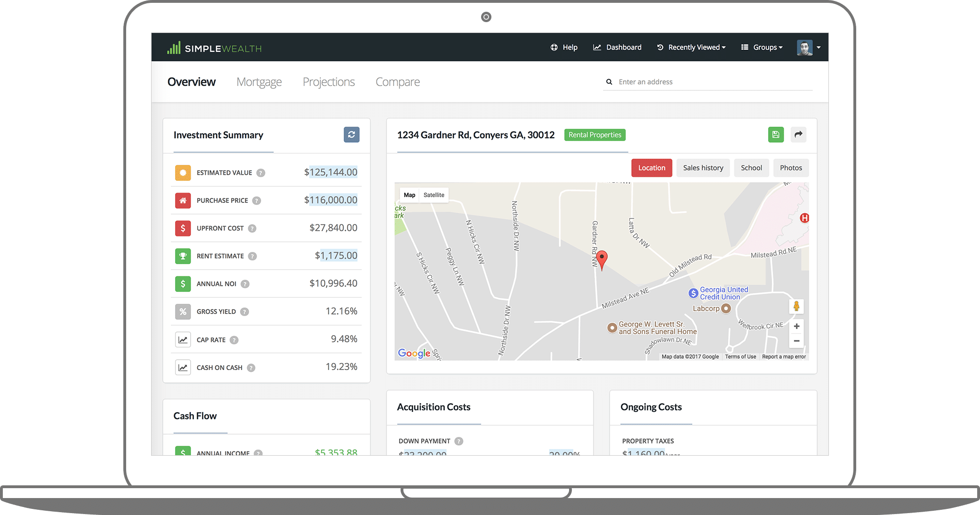This screenshot has height=515, width=980.
Task: Show help for Rent Estimate
Action: tap(253, 256)
